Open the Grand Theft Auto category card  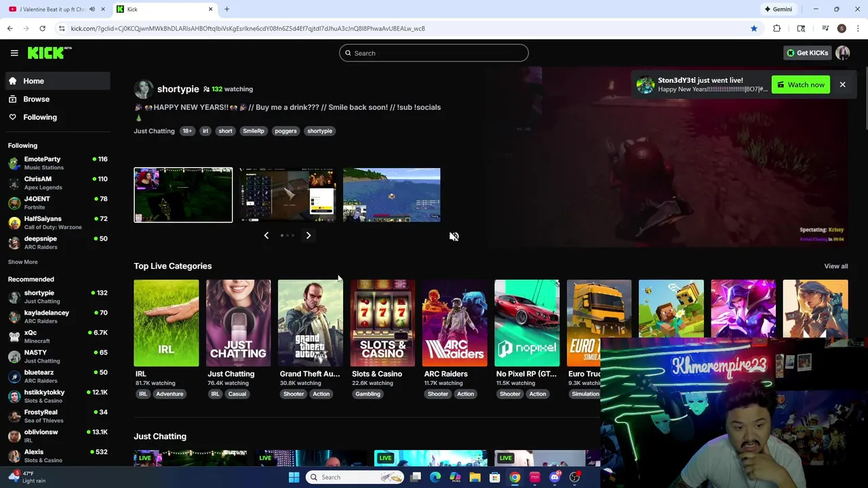point(310,323)
